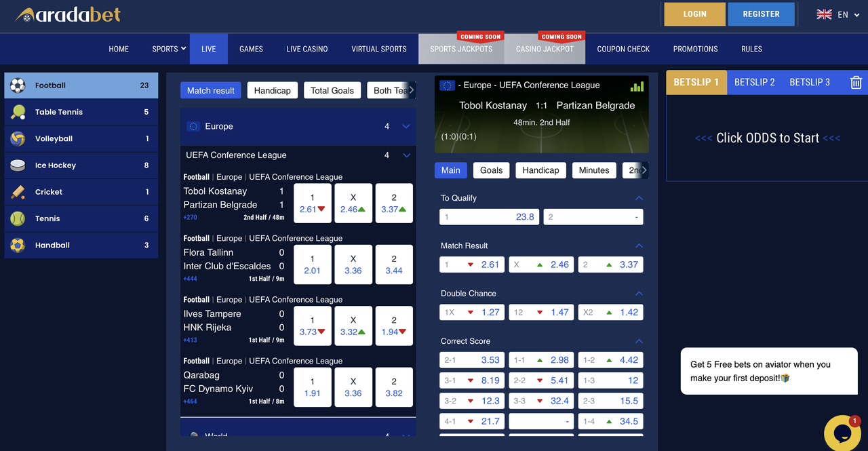Open CASINO JACKPOT coming soon item
Screen dimensions: 868x451
545,49
